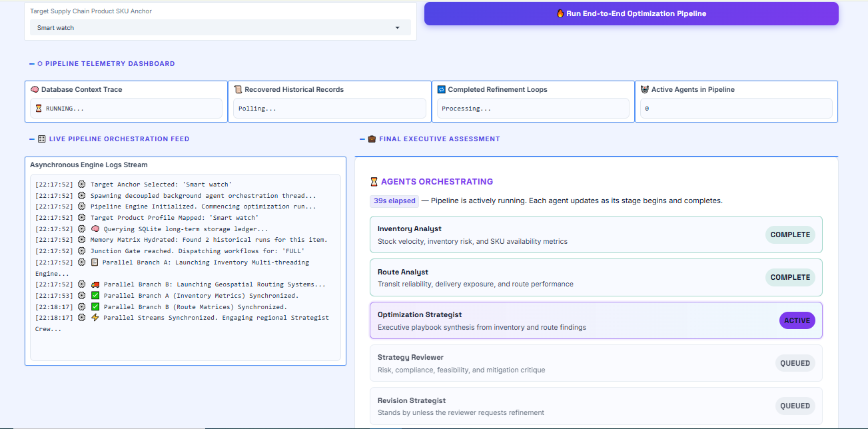Click lightning bolt icon in Parallel Streams Synchronized line

point(95,318)
